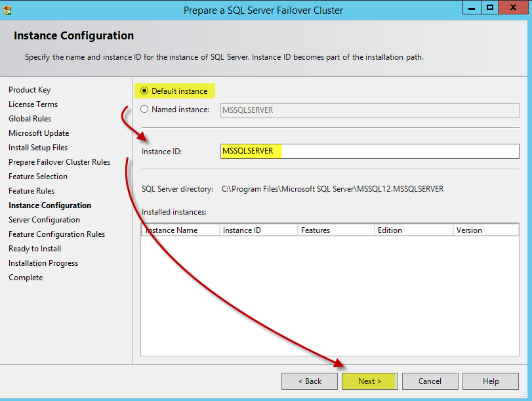Image resolution: width=532 pixels, height=401 pixels.
Task: Select the Named instance radio button
Action: (144, 110)
